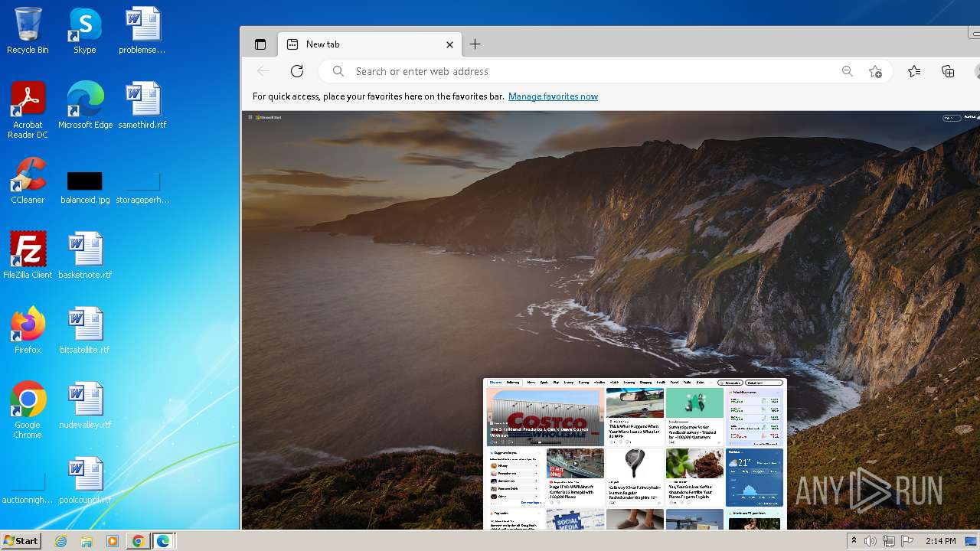The height and width of the screenshot is (551, 980).
Task: Open Acrobat Reader DC shortcut
Action: tap(28, 110)
